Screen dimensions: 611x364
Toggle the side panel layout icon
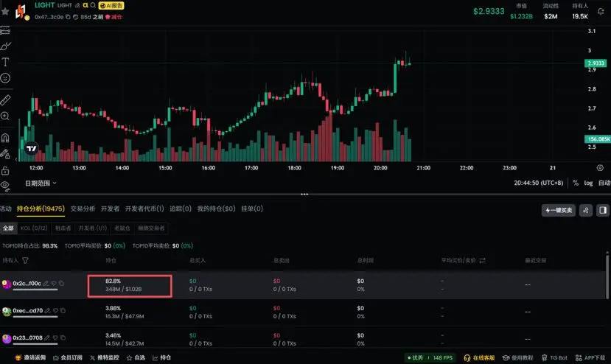603,211
